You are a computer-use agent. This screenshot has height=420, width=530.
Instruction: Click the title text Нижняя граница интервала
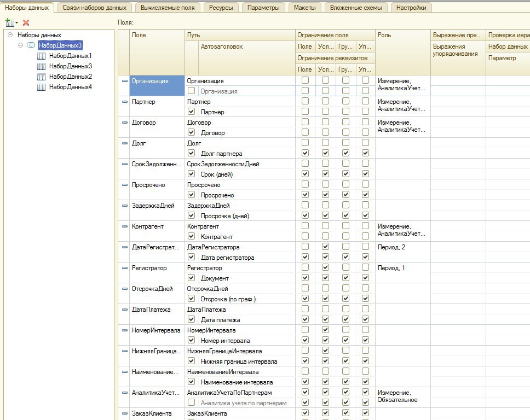239,361
